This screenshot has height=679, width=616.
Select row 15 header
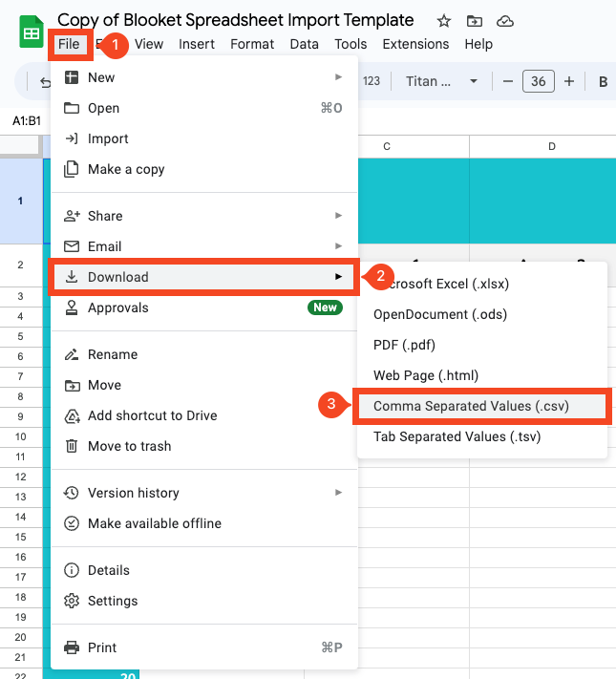click(20, 537)
